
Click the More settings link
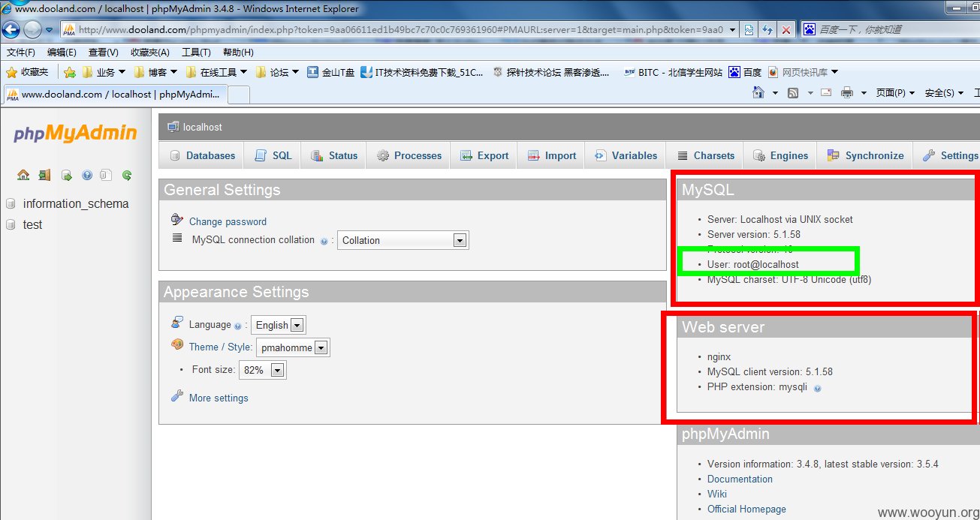click(x=219, y=398)
